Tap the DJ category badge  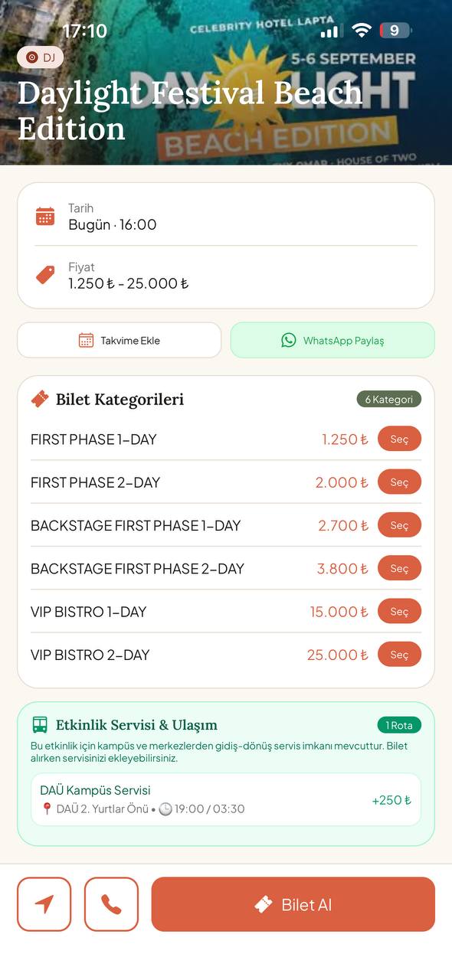point(41,57)
